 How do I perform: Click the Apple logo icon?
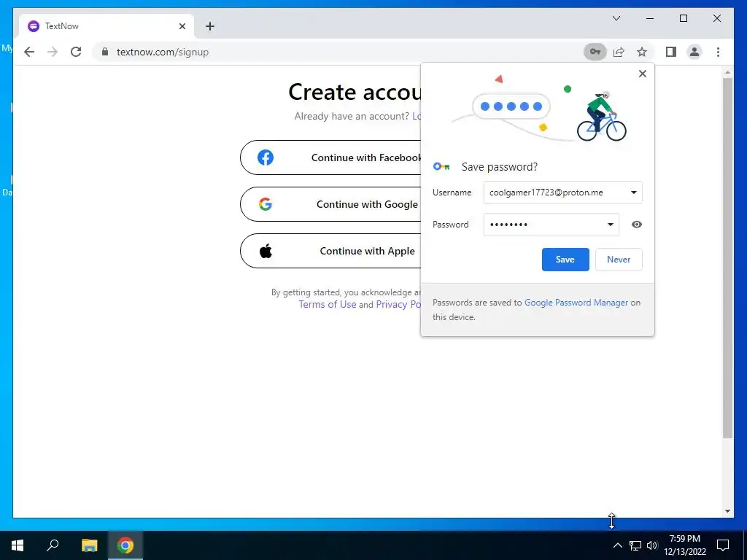(x=266, y=251)
